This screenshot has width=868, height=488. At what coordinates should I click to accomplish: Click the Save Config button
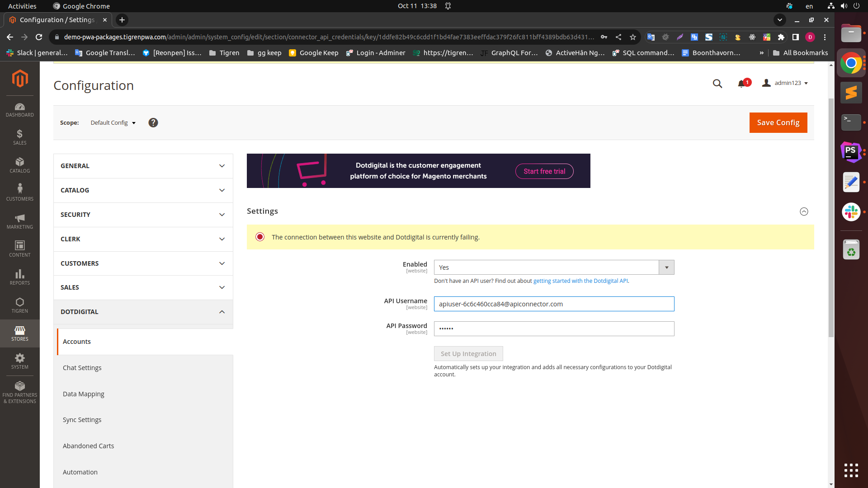pos(778,123)
